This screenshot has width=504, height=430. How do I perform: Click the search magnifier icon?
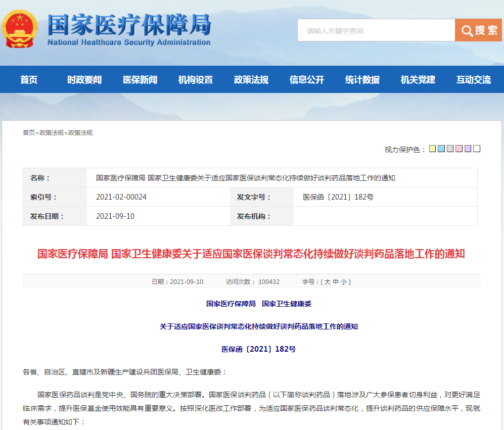coord(467,30)
